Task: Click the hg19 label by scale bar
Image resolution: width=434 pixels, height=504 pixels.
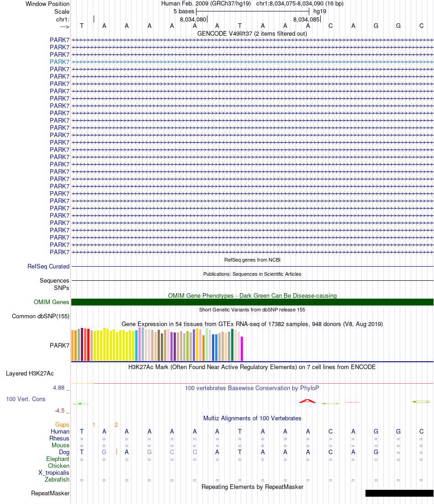Action: click(320, 11)
